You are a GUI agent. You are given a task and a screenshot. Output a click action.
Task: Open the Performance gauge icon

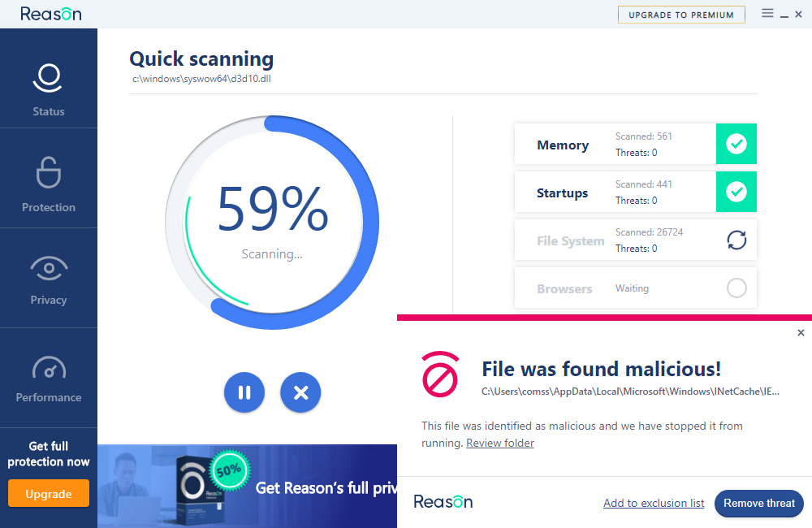[x=49, y=367]
